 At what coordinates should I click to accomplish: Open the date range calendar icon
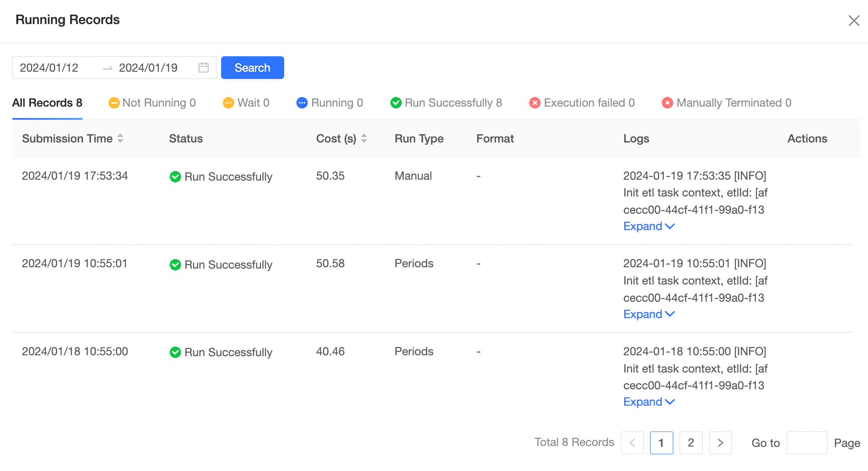pyautogui.click(x=203, y=68)
